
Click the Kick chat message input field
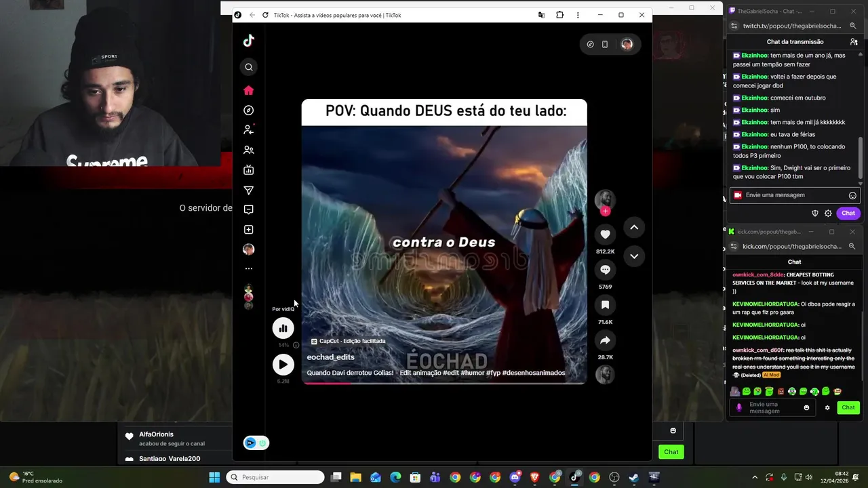pos(772,407)
